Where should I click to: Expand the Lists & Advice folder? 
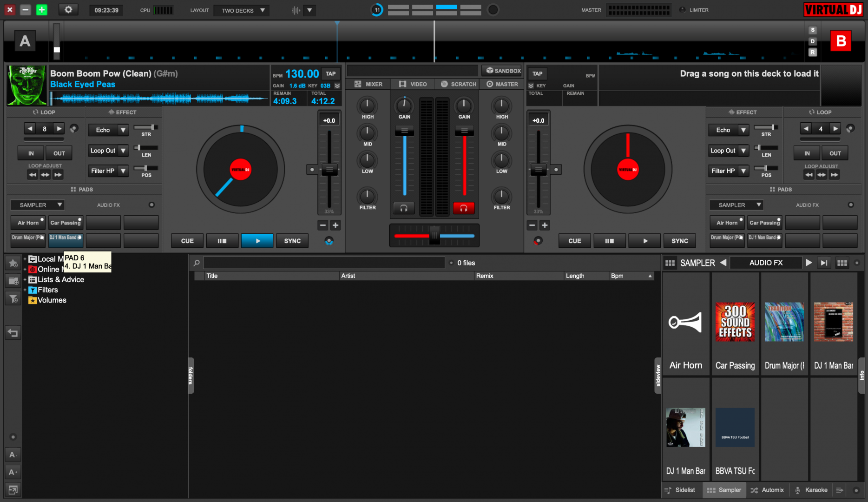coord(25,280)
